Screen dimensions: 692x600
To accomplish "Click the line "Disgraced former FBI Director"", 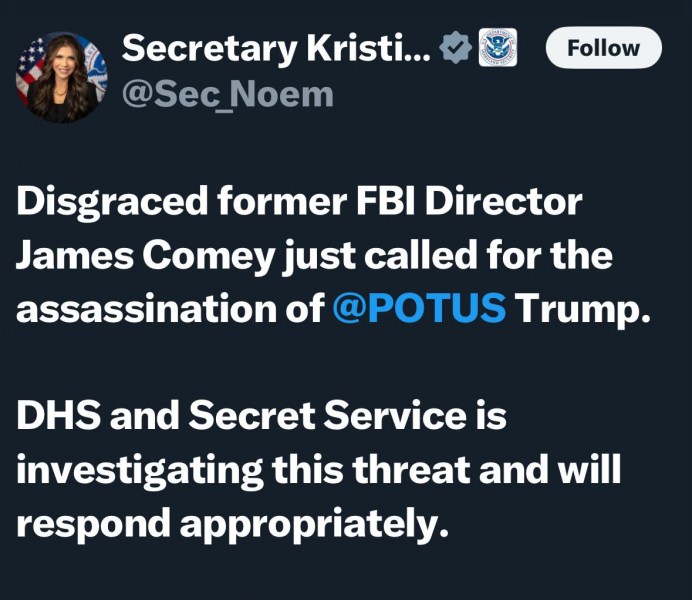I will (298, 203).
